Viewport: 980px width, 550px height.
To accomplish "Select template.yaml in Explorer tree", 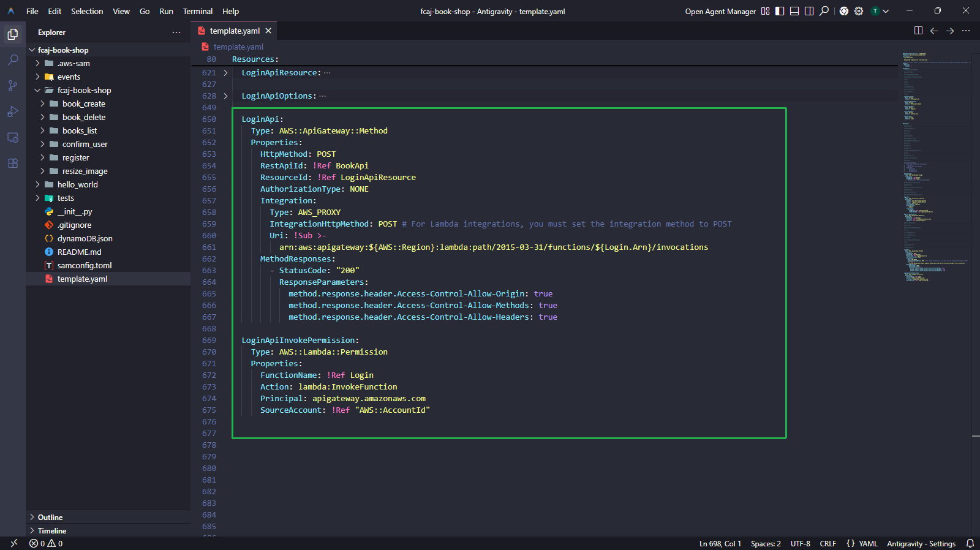I will (108, 279).
